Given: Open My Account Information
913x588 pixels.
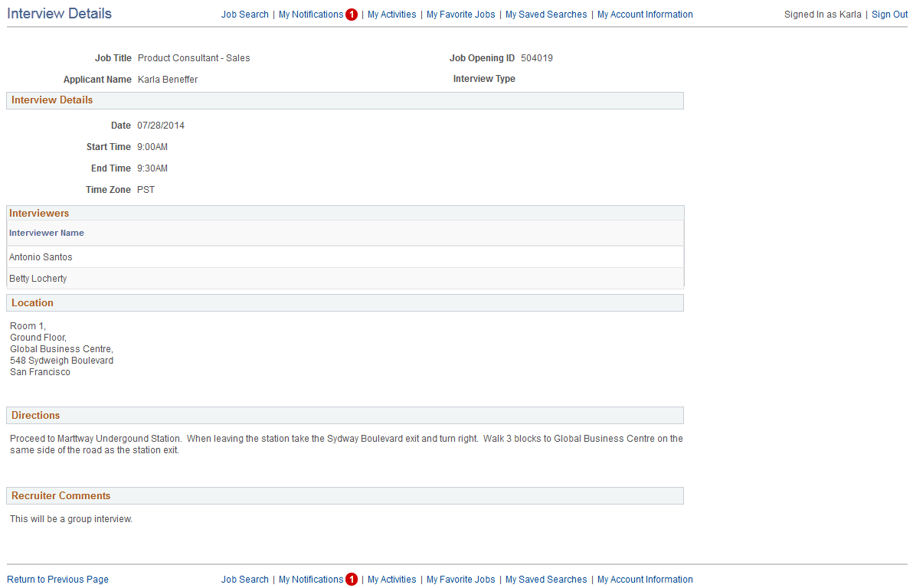Looking at the screenshot, I should tap(645, 14).
